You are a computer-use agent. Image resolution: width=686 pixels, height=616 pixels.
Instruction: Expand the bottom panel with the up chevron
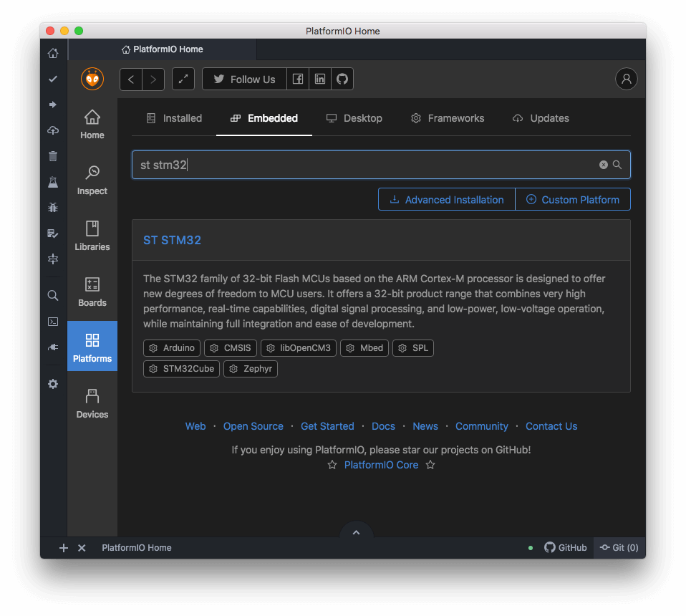[356, 532]
